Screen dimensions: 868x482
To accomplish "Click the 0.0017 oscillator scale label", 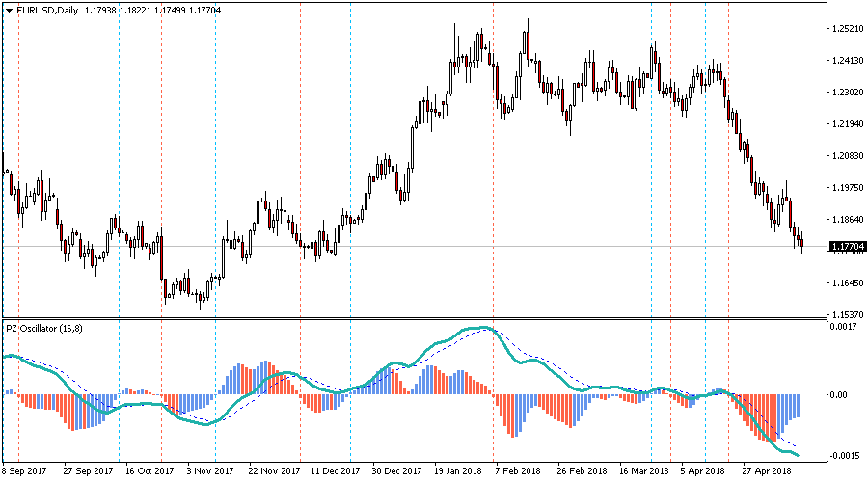I will (844, 328).
